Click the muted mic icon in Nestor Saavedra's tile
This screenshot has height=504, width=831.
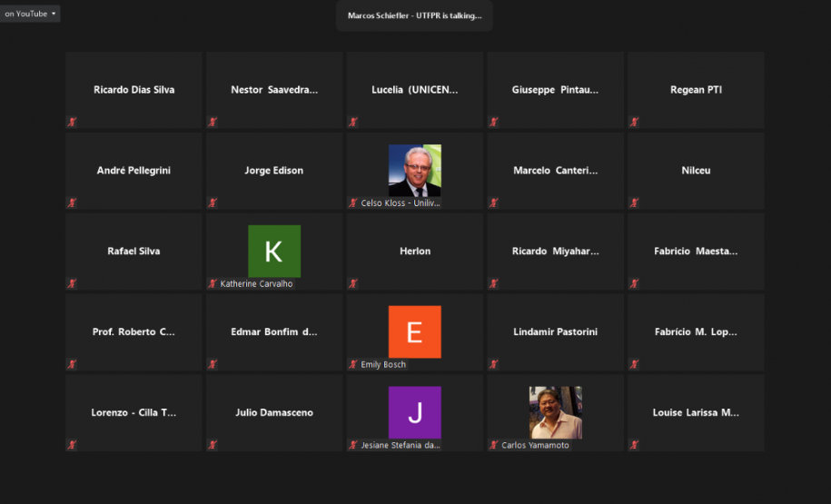pos(213,122)
